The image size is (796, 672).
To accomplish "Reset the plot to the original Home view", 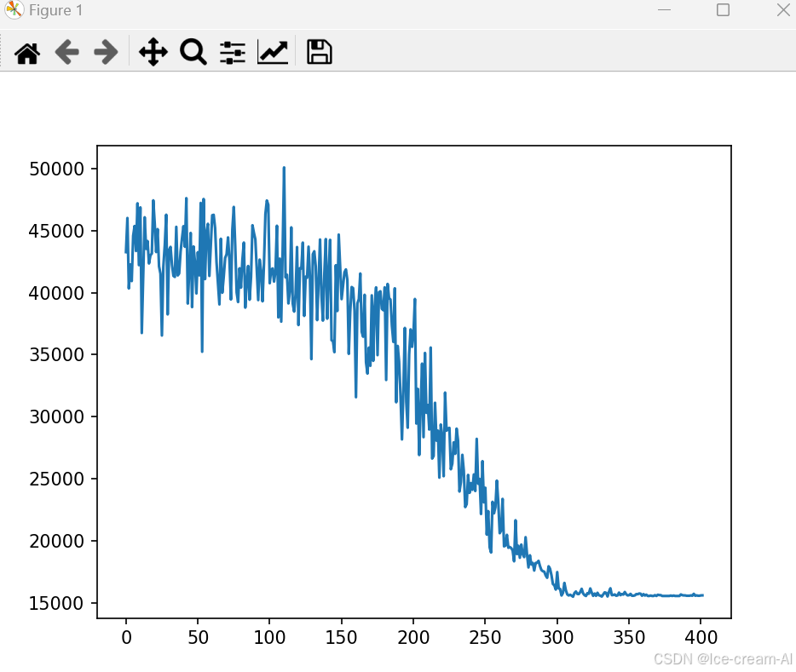I will (x=27, y=52).
